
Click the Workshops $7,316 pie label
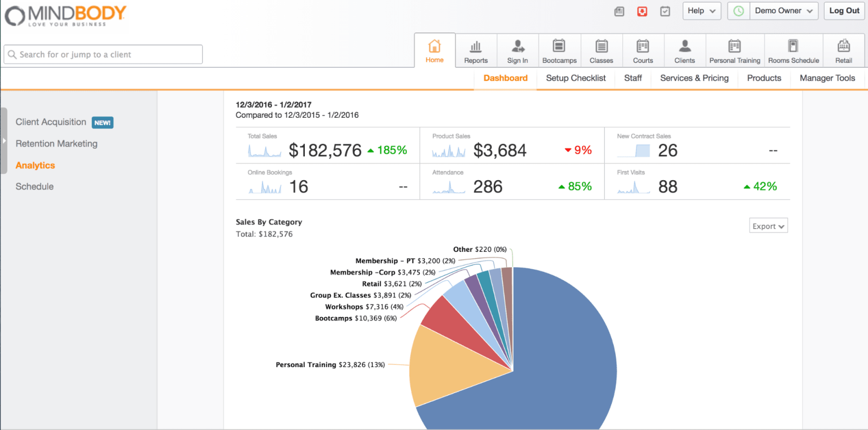tap(365, 307)
